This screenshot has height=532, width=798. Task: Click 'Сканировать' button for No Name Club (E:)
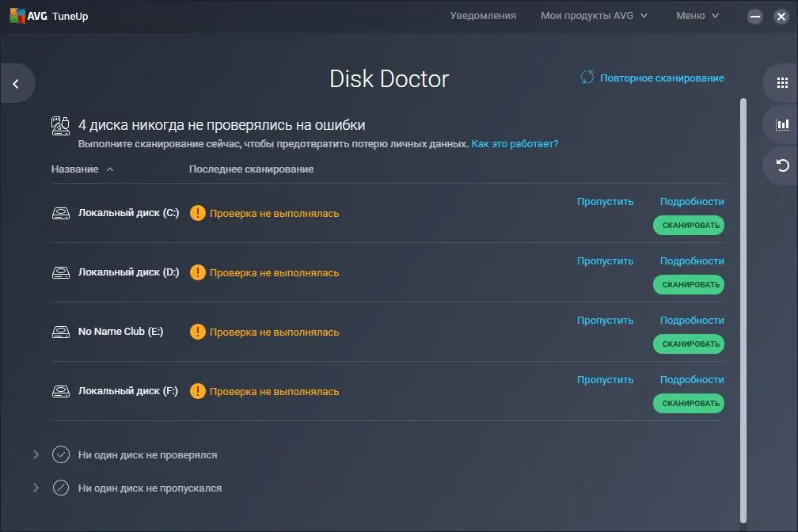tap(689, 344)
